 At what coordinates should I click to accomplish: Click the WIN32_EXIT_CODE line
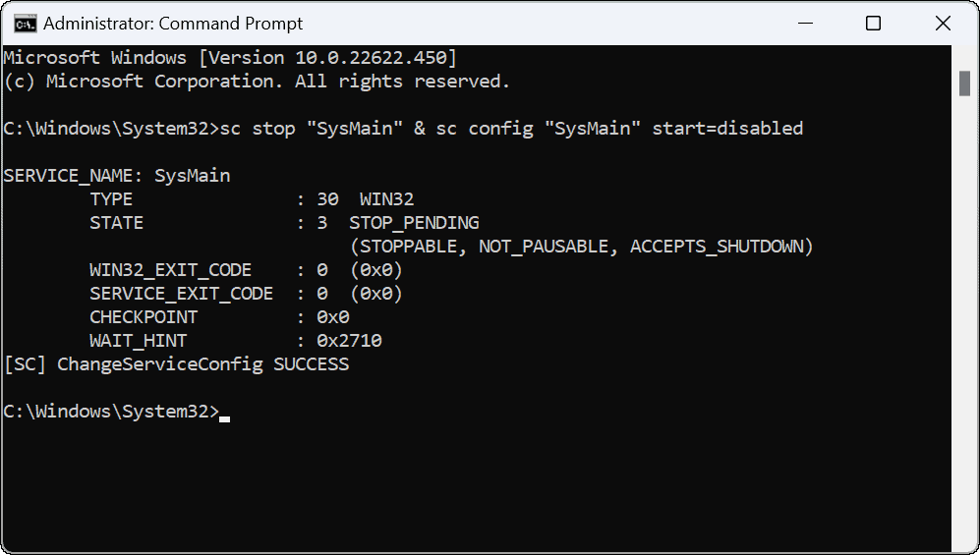tap(246, 270)
